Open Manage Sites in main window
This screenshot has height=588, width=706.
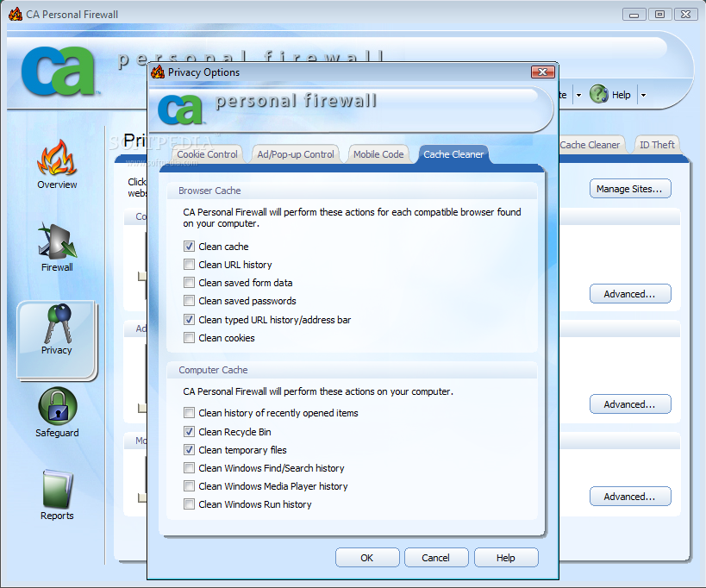click(630, 189)
